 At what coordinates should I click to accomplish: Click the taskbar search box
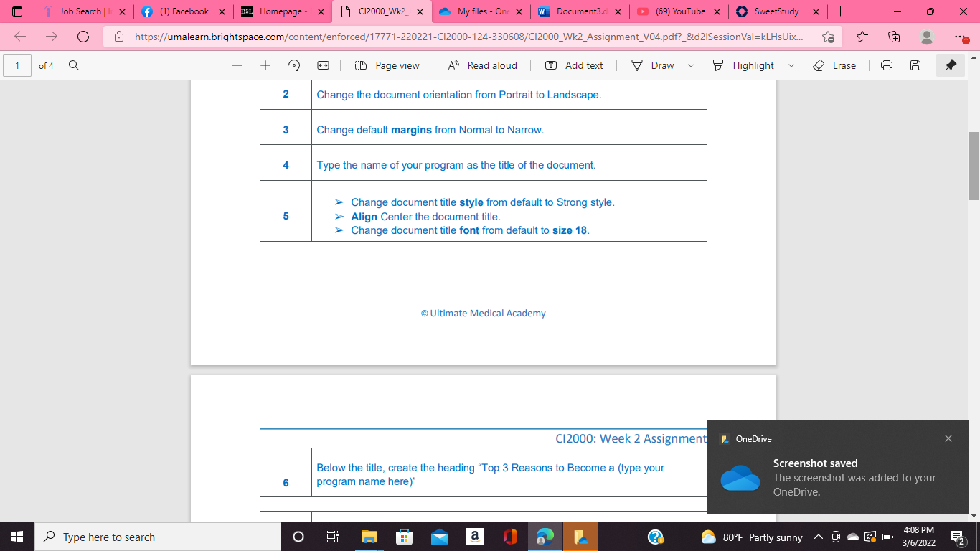coord(158,537)
